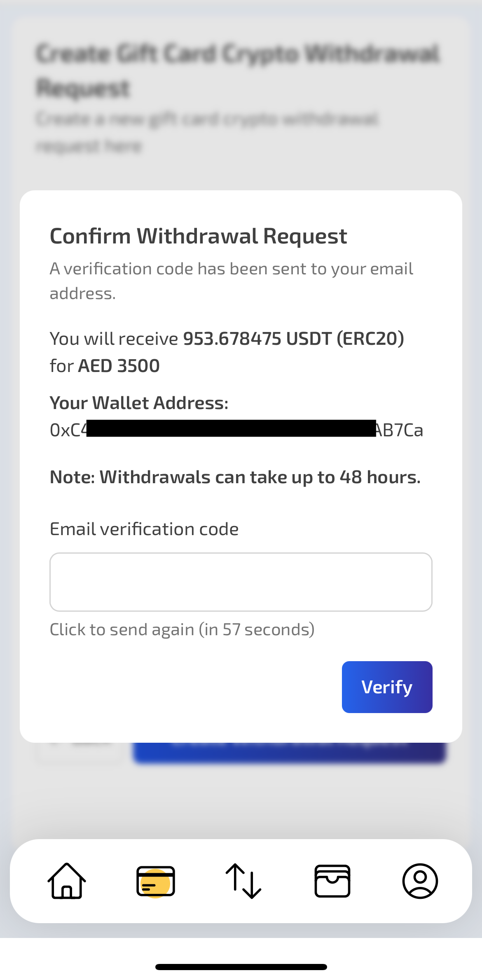Open the Home screen from bottom navigation

pos(66,880)
